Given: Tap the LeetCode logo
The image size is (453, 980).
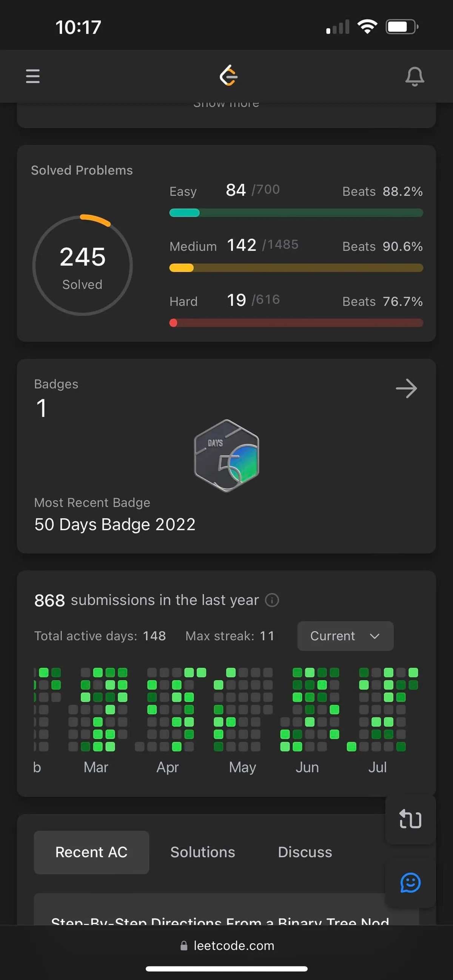Looking at the screenshot, I should [229, 76].
